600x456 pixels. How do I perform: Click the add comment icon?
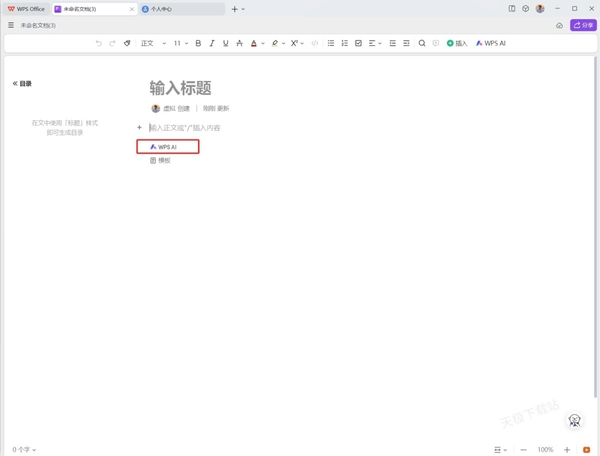pos(436,43)
